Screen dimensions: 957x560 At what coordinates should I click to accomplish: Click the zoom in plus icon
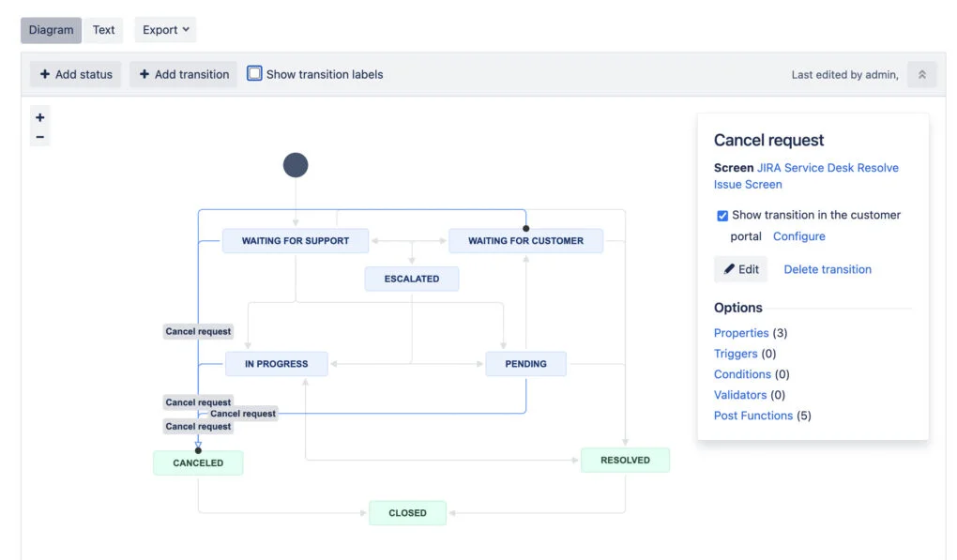[x=39, y=118]
